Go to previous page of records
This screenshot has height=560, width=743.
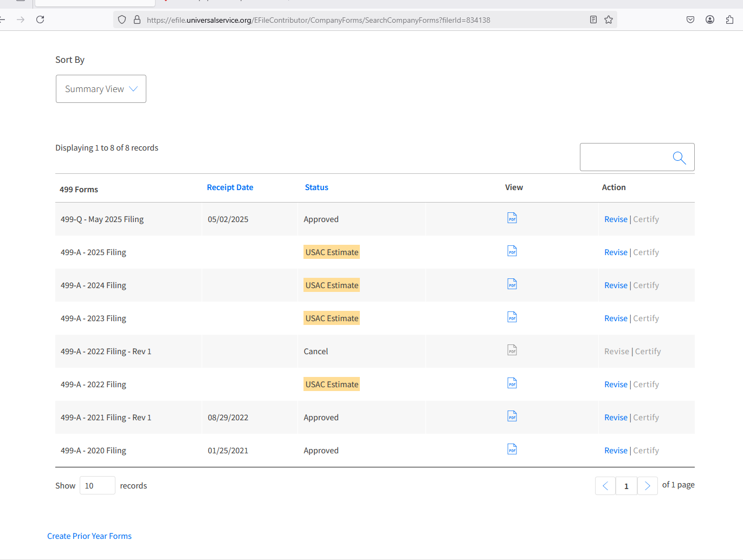coord(605,486)
